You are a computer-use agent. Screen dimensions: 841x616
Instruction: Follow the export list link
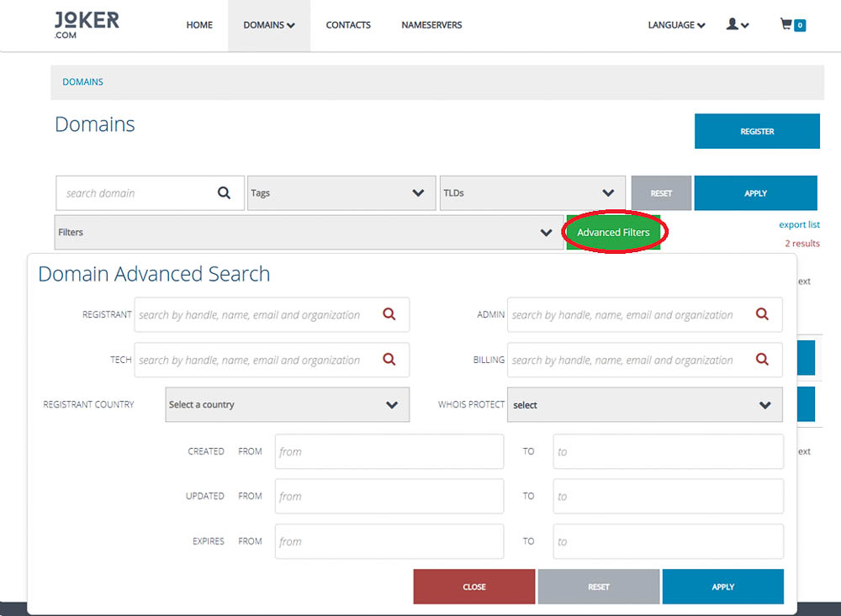799,225
